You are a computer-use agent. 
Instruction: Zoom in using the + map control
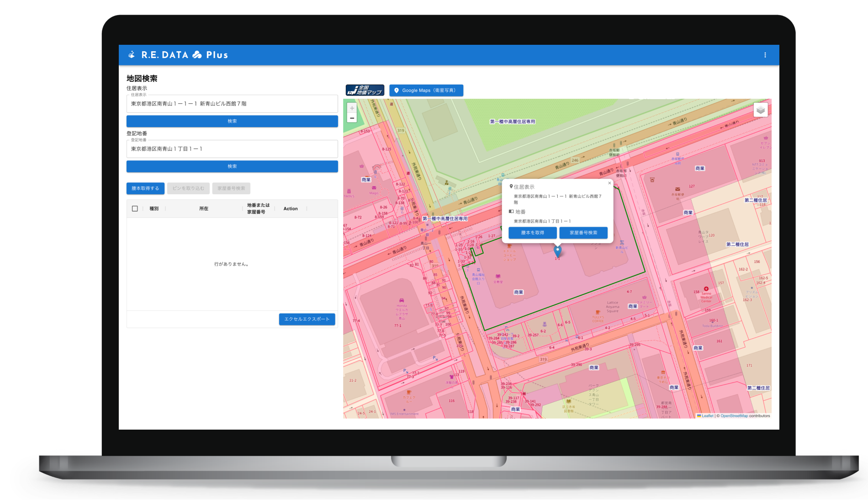(352, 107)
